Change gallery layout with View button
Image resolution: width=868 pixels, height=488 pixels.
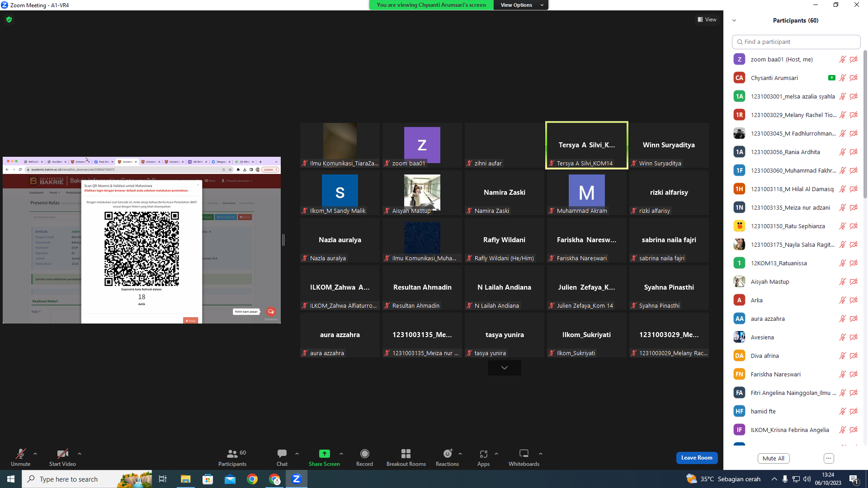pyautogui.click(x=707, y=19)
